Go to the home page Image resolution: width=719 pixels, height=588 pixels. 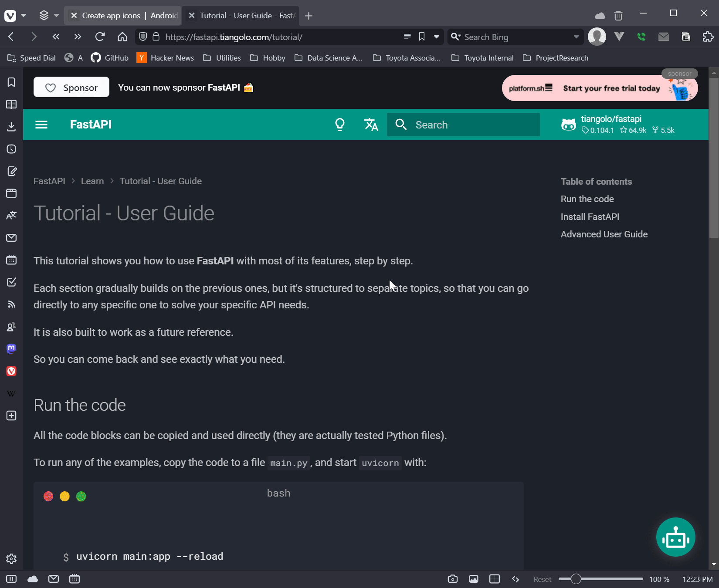tap(122, 37)
